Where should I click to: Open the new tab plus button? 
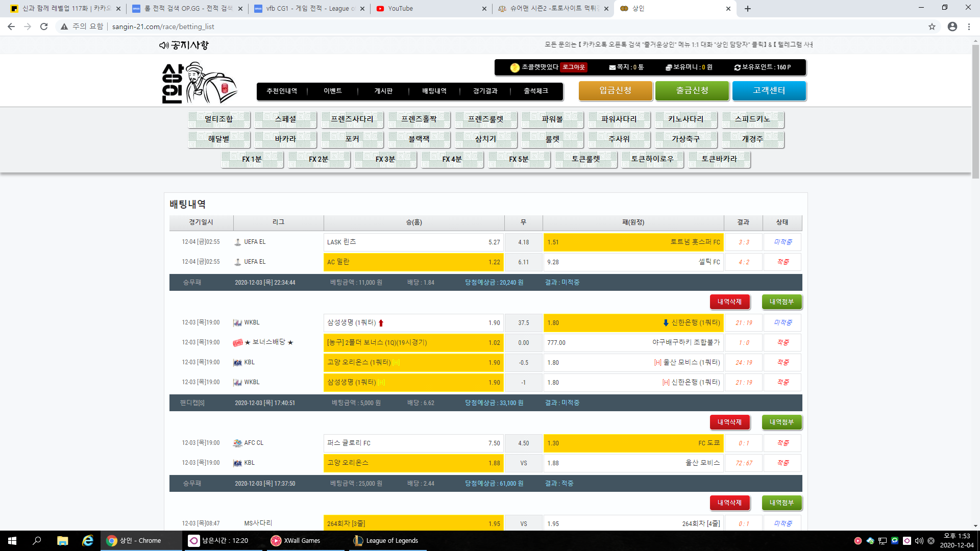click(747, 9)
